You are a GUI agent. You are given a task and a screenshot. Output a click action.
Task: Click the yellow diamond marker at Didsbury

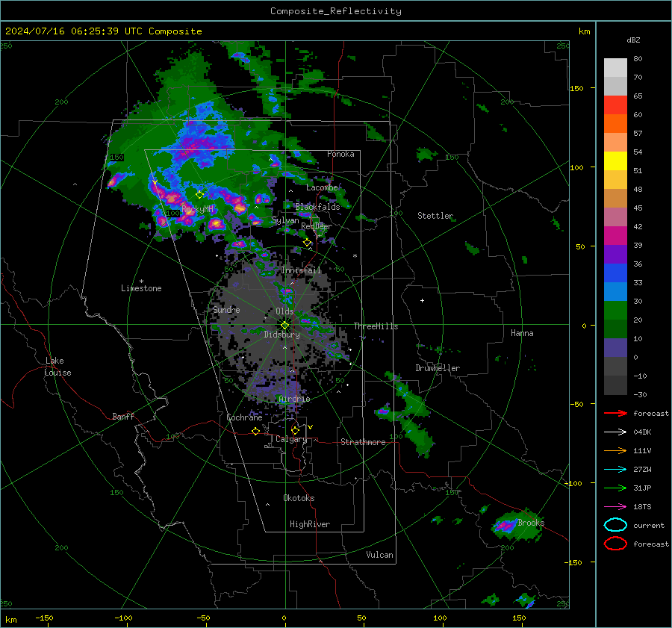coord(284,326)
